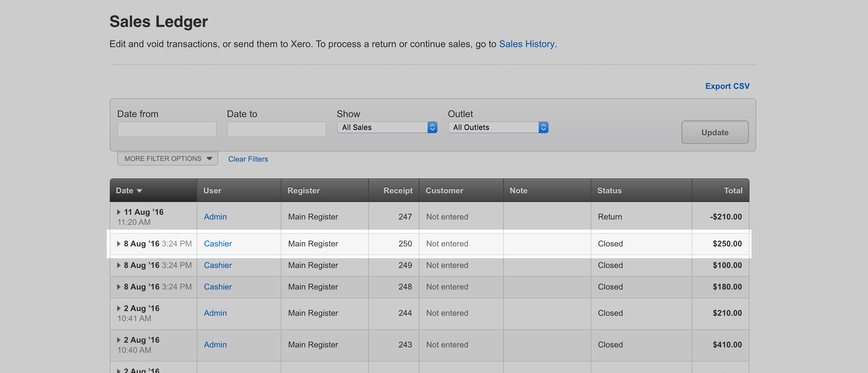Open the All Outlets dropdown

[498, 127]
